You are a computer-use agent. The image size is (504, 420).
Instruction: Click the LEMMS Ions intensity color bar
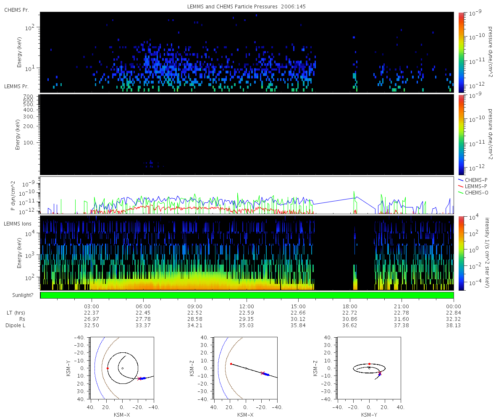coord(462,253)
